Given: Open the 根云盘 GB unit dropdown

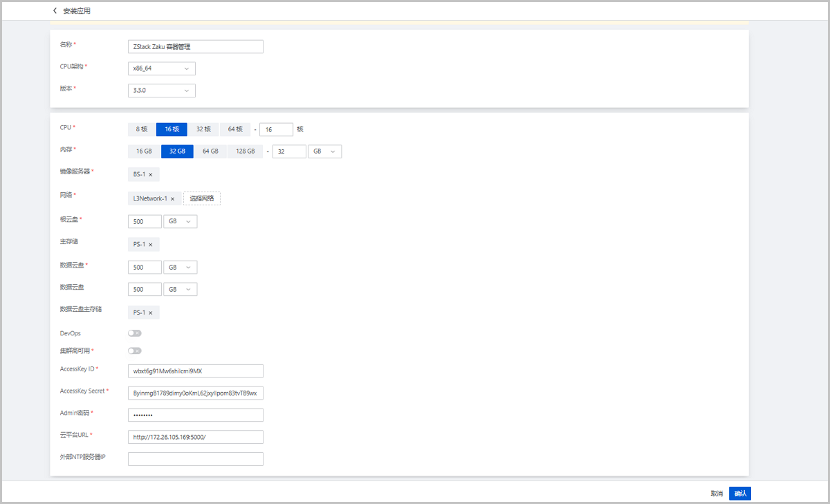Looking at the screenshot, I should pos(180,222).
